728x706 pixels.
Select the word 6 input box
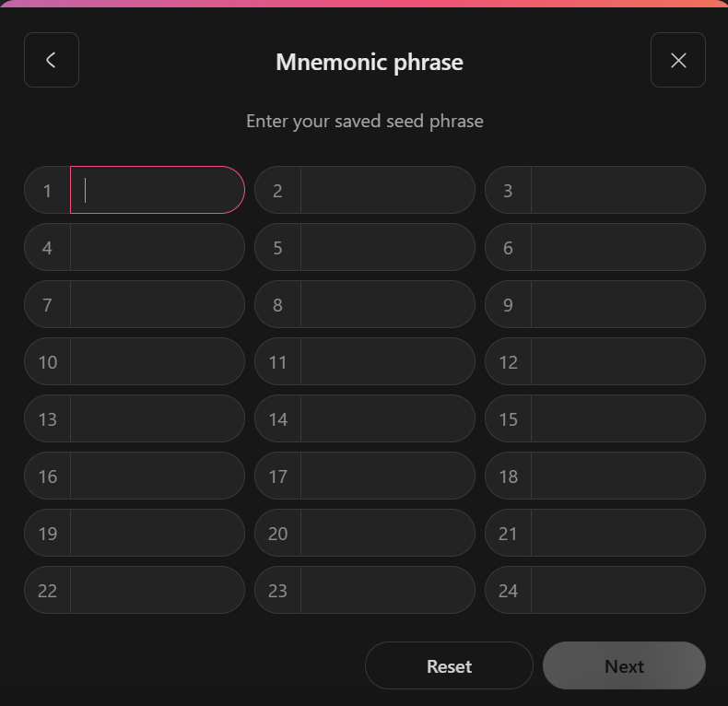click(x=617, y=248)
